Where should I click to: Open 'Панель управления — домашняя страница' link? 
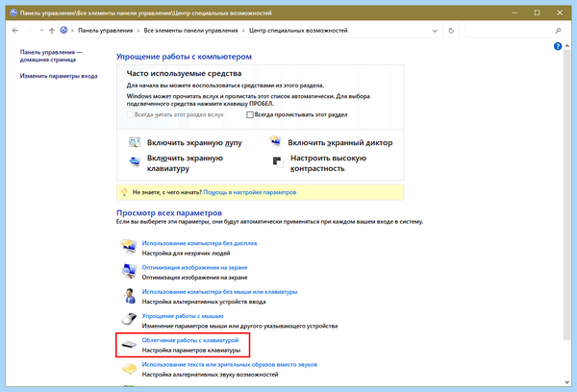coord(51,56)
